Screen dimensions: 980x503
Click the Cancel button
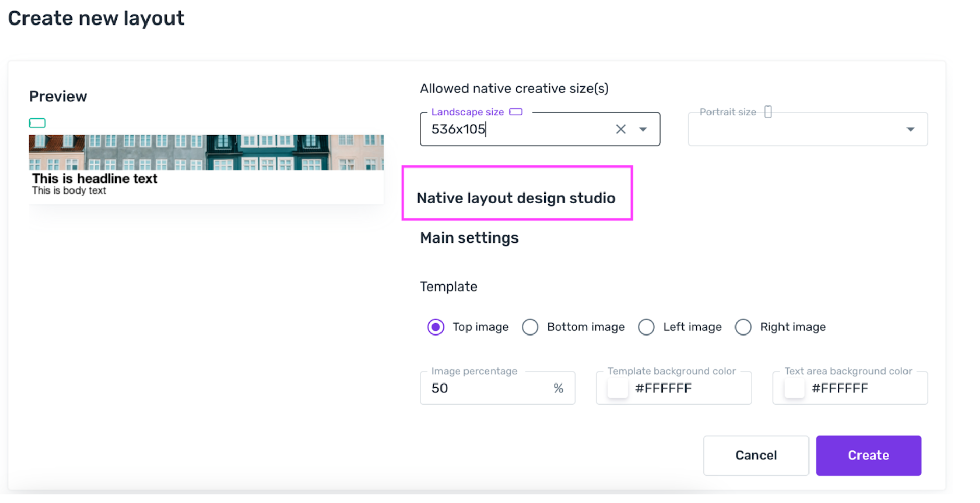tap(756, 456)
